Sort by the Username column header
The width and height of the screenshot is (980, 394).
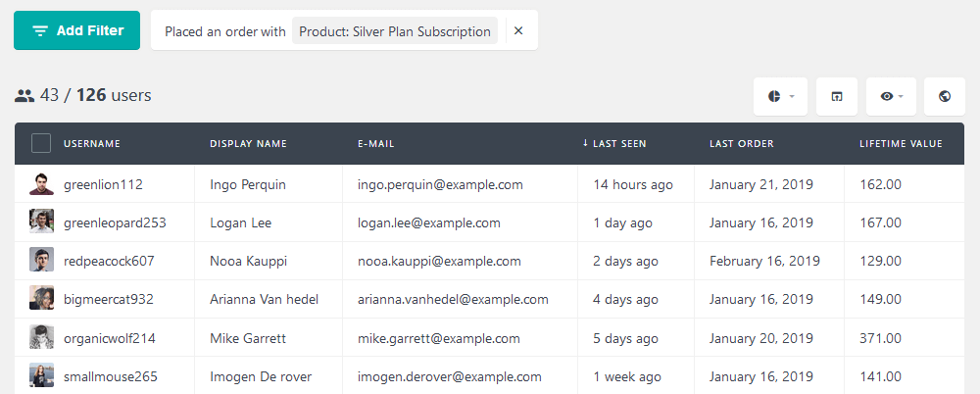92,144
